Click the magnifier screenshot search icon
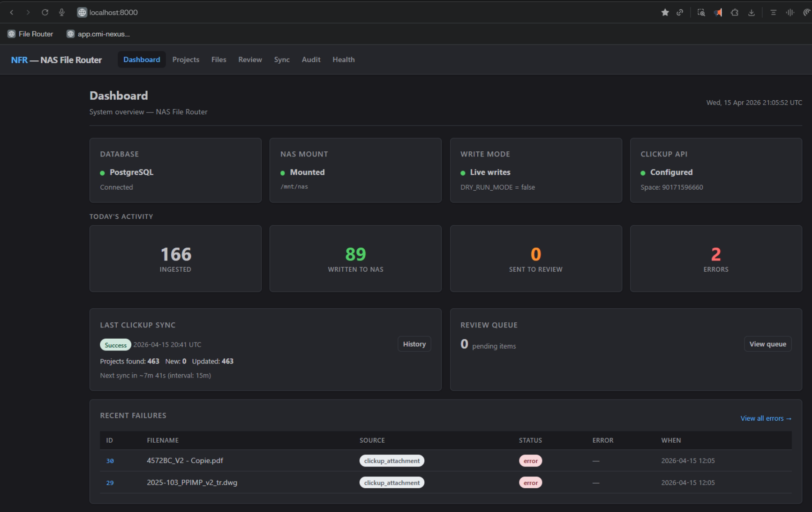The image size is (812, 512). pyautogui.click(x=701, y=13)
